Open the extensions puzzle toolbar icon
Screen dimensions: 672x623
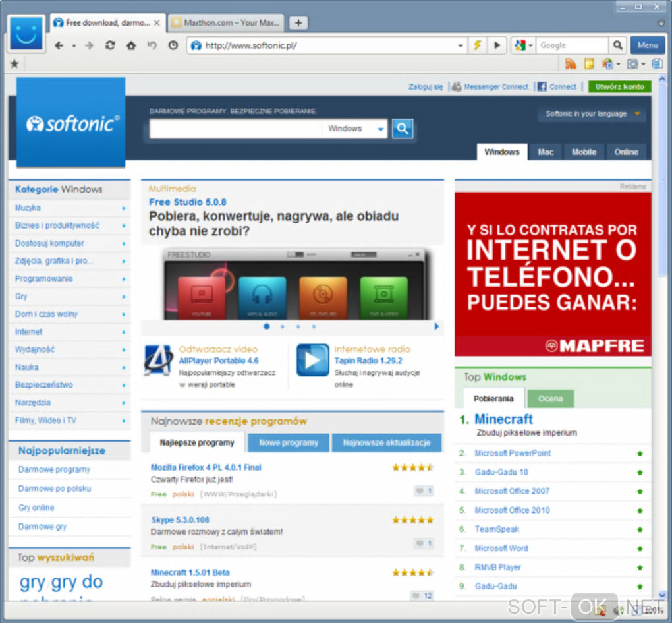coord(607,64)
